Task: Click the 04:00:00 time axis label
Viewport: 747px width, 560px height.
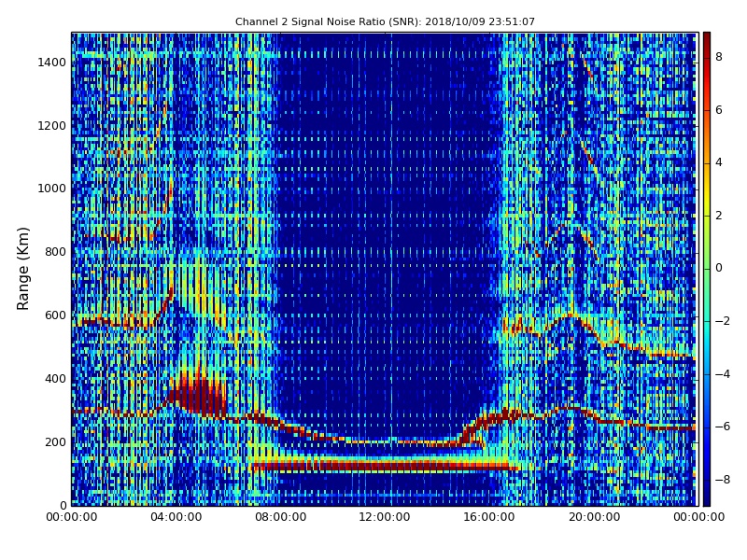Action: point(176,517)
